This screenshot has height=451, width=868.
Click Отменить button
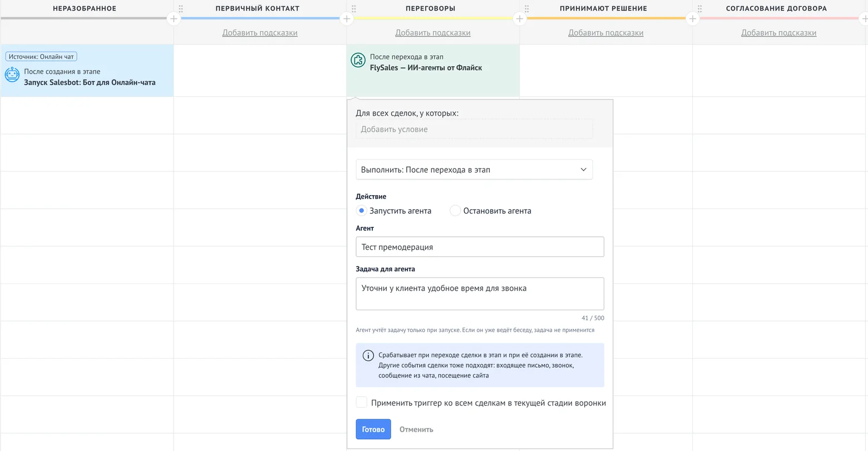click(x=416, y=429)
